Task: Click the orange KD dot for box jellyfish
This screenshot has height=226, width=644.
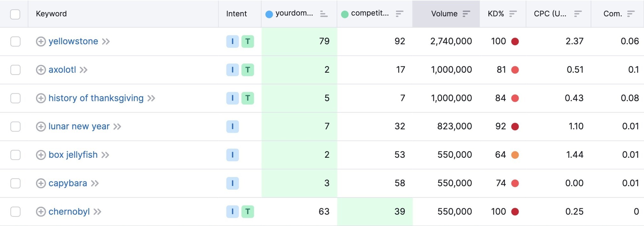Action: point(515,155)
